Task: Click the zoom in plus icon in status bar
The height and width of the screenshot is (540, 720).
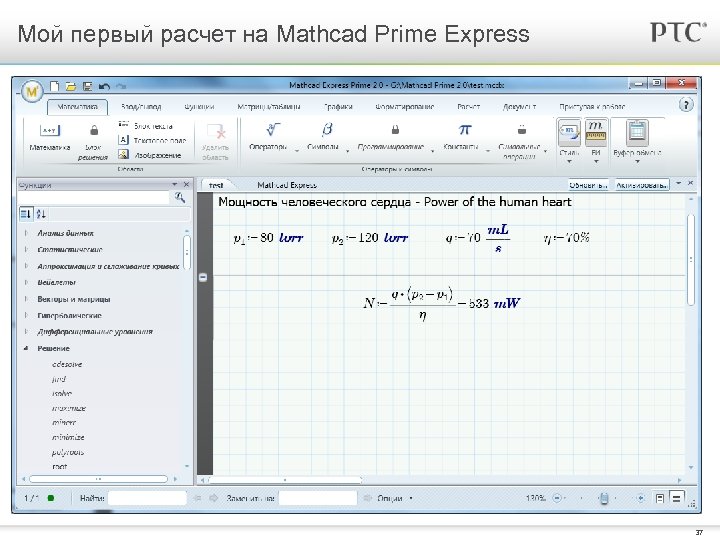Action: pyautogui.click(x=641, y=498)
